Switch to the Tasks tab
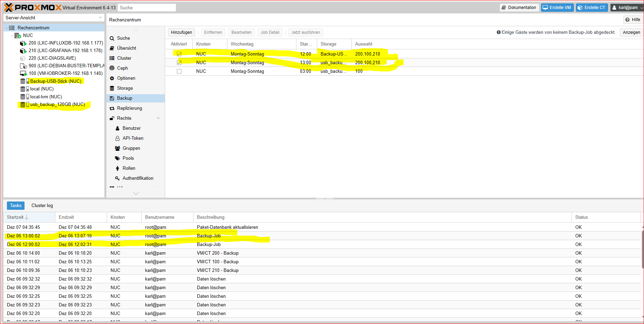644x324 pixels. tap(16, 206)
